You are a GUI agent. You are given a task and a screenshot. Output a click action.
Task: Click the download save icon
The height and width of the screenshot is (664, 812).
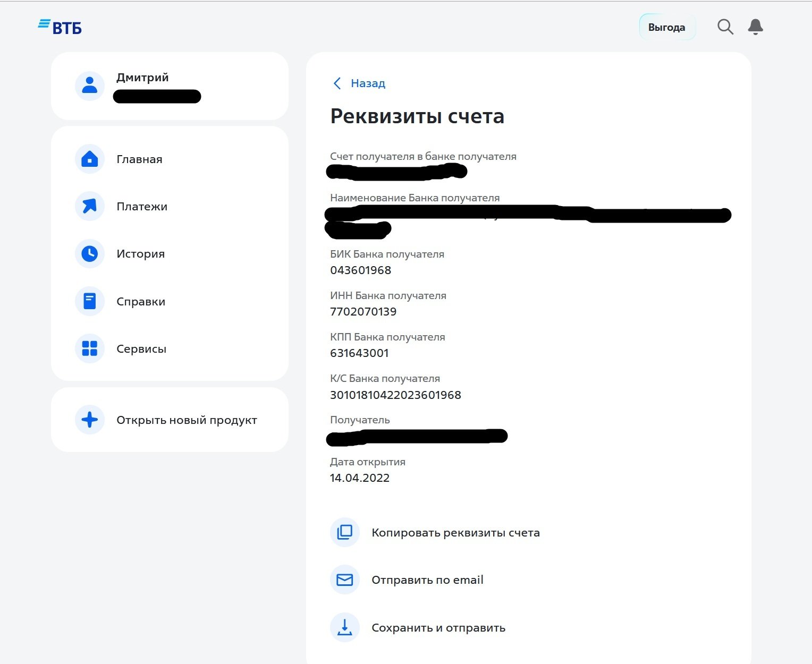click(x=345, y=627)
